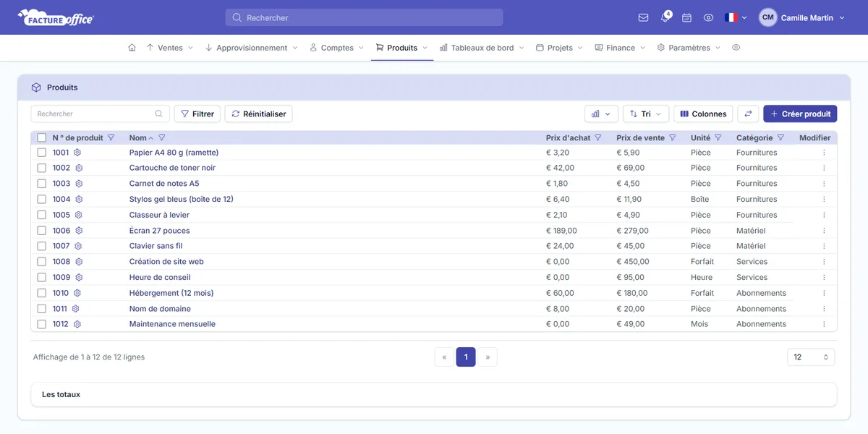Open three-dot menu for Papier A4 row
868x434 pixels.
point(824,153)
